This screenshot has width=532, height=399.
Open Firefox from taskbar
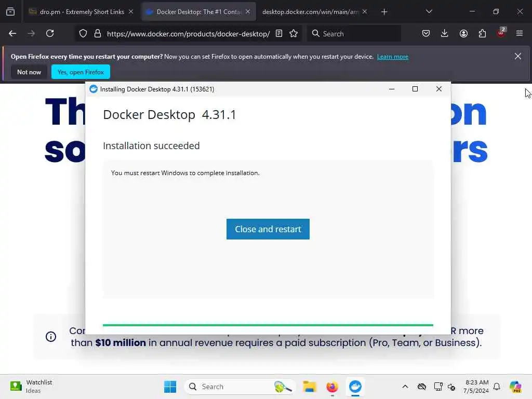coord(332,387)
